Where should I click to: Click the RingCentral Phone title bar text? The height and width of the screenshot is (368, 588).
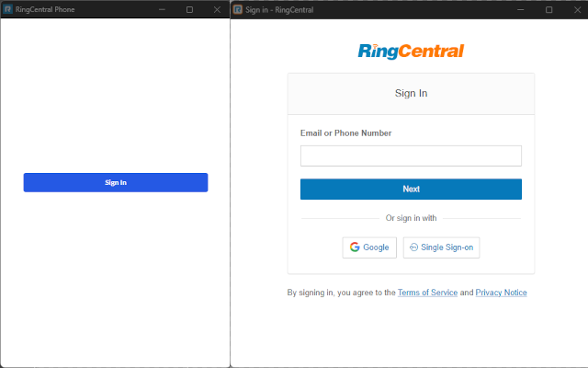[x=45, y=9]
